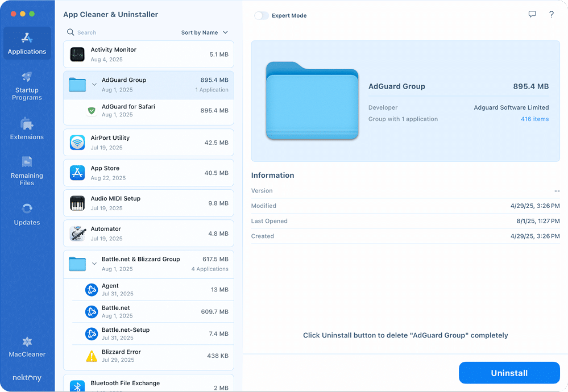Viewport: 568px width, 392px height.
Task: Select the Automator icon
Action: 77,233
